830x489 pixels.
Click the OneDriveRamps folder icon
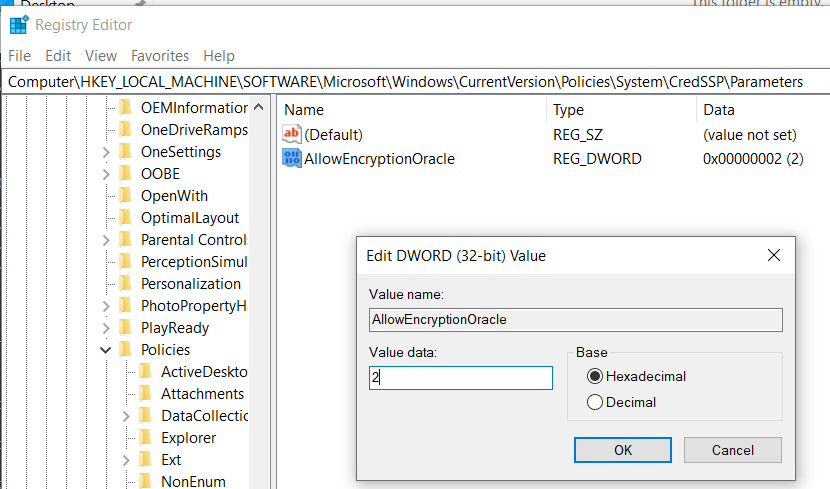[x=125, y=130]
